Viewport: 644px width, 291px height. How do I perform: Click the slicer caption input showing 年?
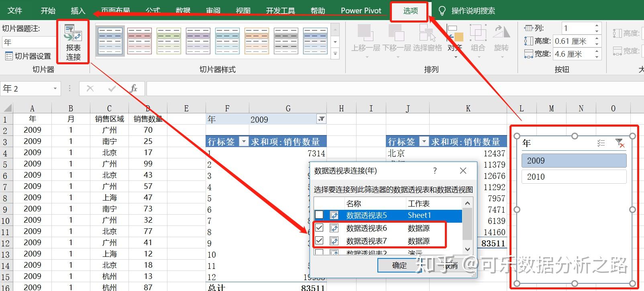[x=29, y=42]
